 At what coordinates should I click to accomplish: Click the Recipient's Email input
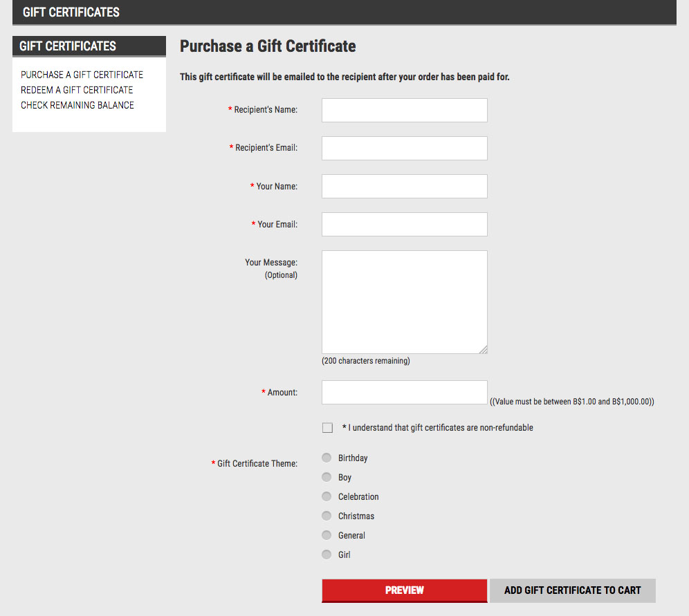[404, 148]
